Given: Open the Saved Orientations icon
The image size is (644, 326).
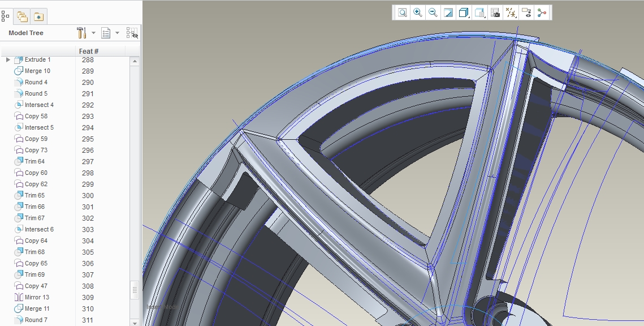Looking at the screenshot, I should [x=479, y=13].
